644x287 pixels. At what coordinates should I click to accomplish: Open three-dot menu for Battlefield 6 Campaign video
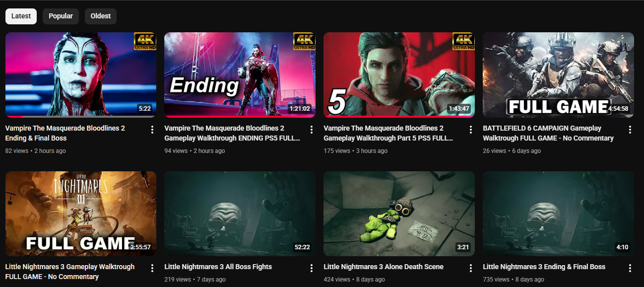(x=630, y=130)
